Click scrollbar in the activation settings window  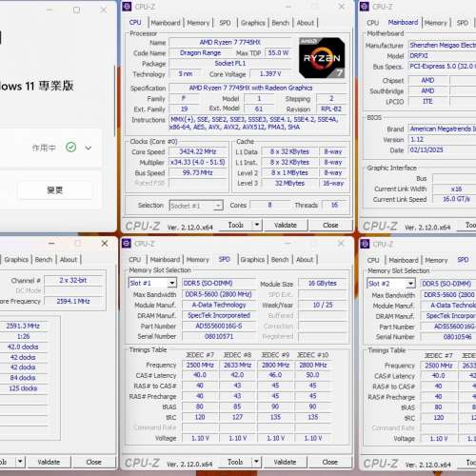(x=115, y=100)
